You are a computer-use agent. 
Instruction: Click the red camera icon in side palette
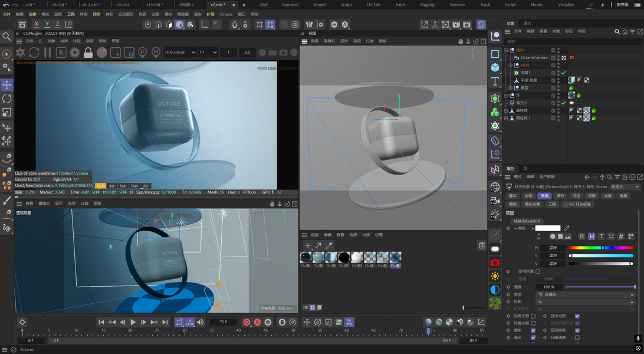coord(495,263)
